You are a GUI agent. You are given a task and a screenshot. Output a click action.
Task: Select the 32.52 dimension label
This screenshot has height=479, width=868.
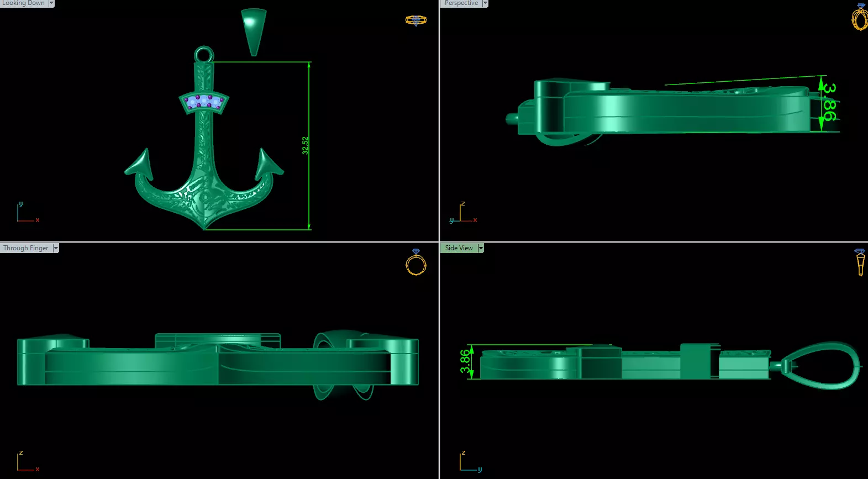(305, 145)
